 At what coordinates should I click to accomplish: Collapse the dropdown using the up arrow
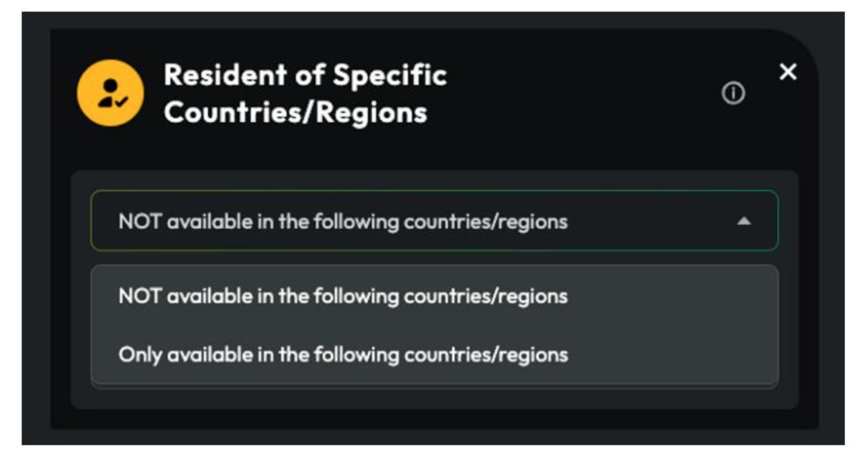pyautogui.click(x=744, y=221)
